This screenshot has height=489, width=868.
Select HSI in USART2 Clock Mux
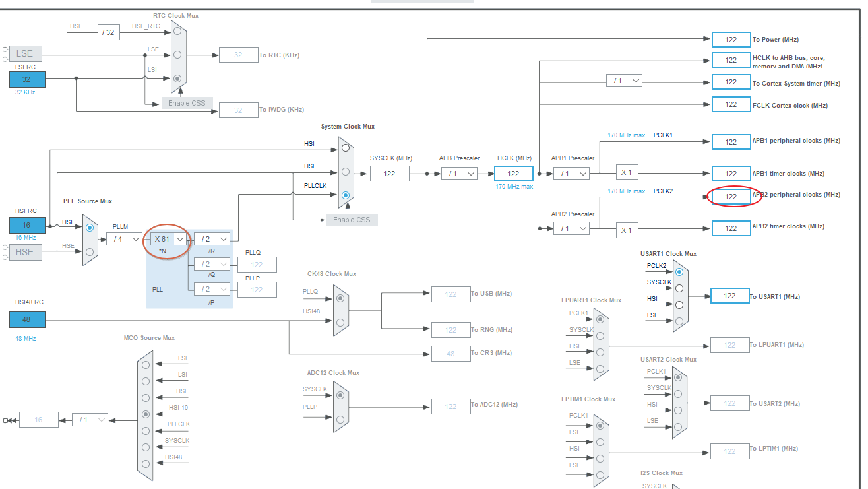[679, 410]
